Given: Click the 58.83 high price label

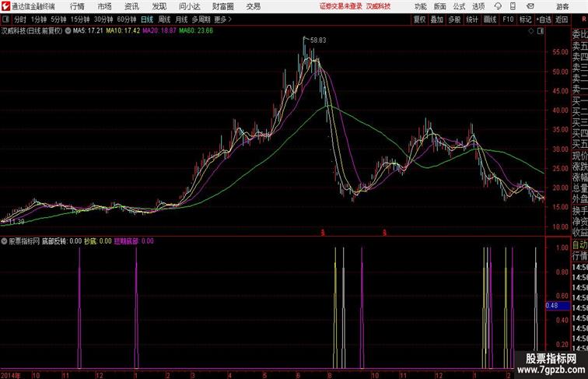Looking at the screenshot, I should point(318,40).
